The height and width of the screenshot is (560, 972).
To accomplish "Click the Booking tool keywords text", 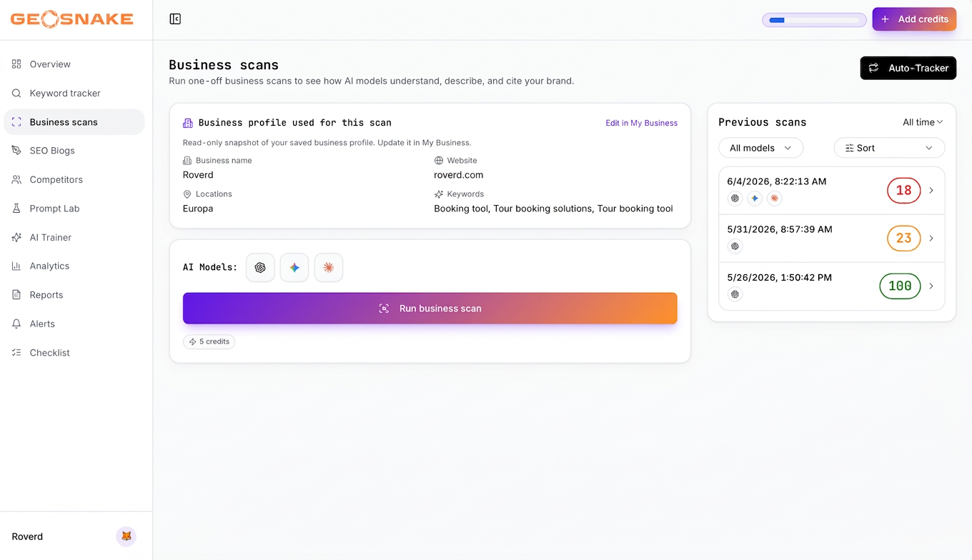I will pos(553,209).
